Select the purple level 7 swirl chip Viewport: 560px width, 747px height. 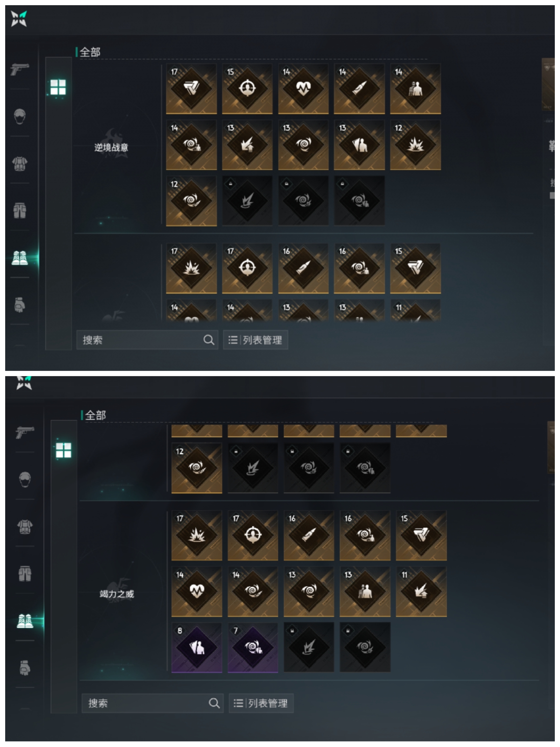[253, 647]
